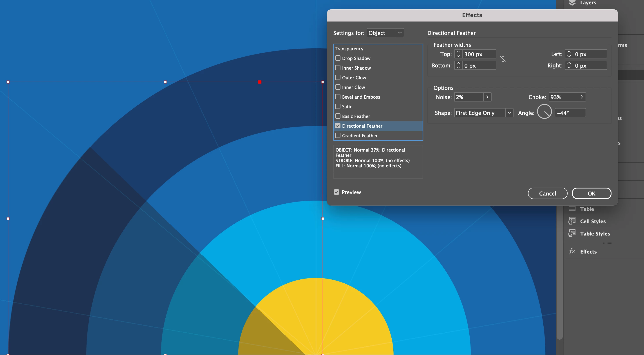644x355 pixels.
Task: Click the red square handle on the frame
Action: pos(260,82)
